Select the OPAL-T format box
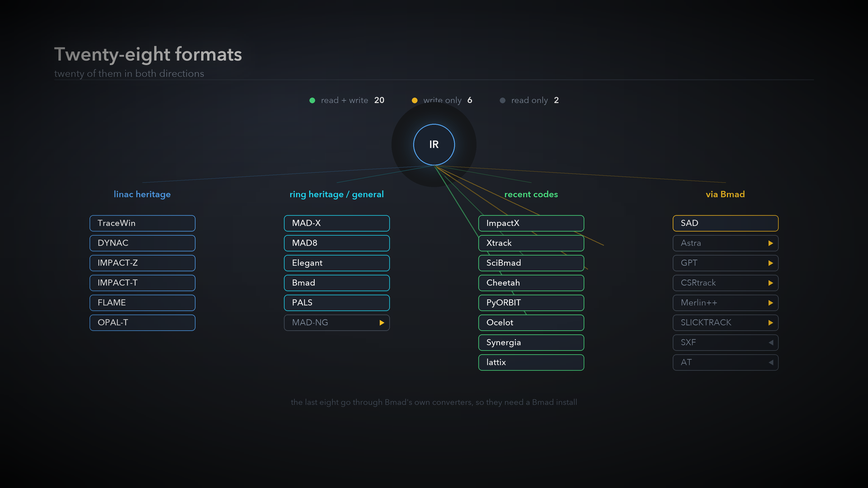This screenshot has height=488, width=868. coord(142,323)
